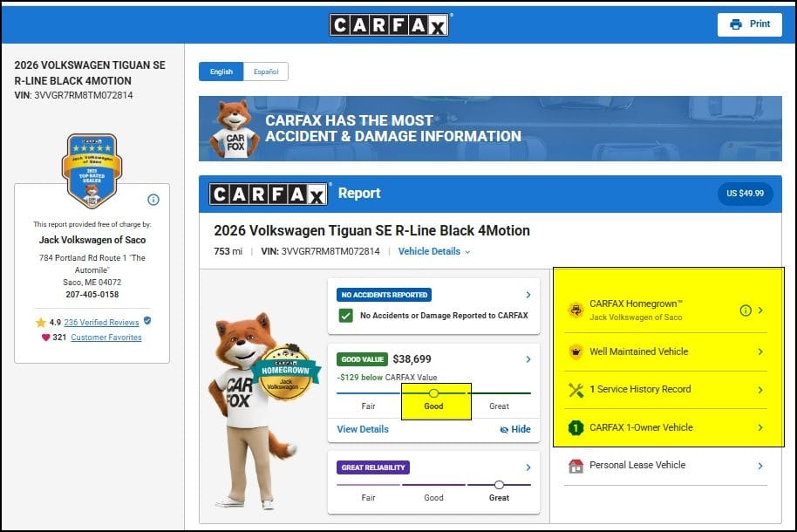This screenshot has height=532, width=797.
Task: Open the dealer info circle icon
Action: [153, 200]
